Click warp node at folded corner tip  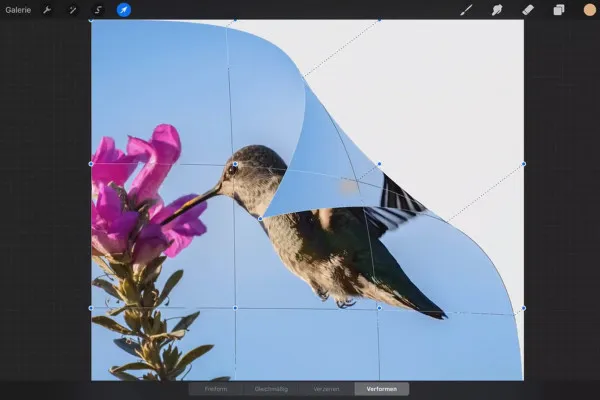click(260, 219)
